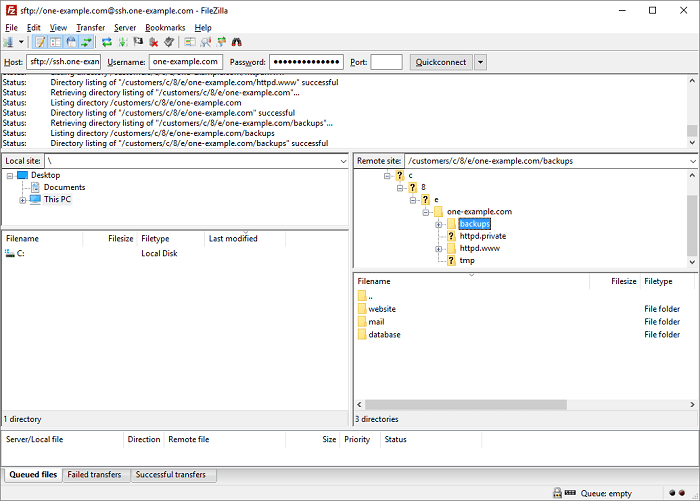
Task: Open the Quickconnect history dropdown
Action: click(480, 62)
